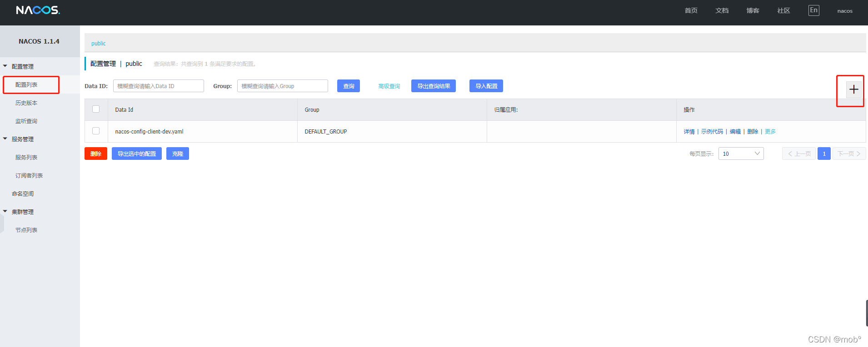
Task: View 详情 for nacos-config-client-dev.yaml
Action: click(689, 132)
